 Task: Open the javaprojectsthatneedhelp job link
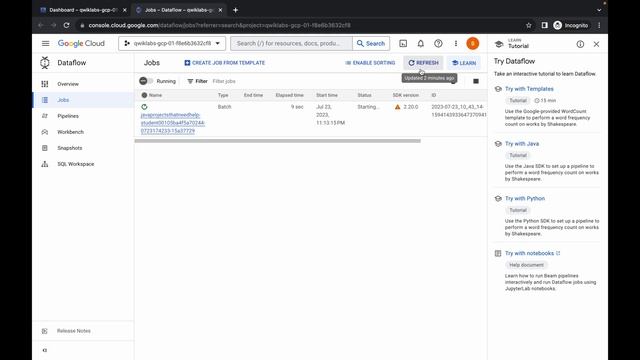pos(173,123)
